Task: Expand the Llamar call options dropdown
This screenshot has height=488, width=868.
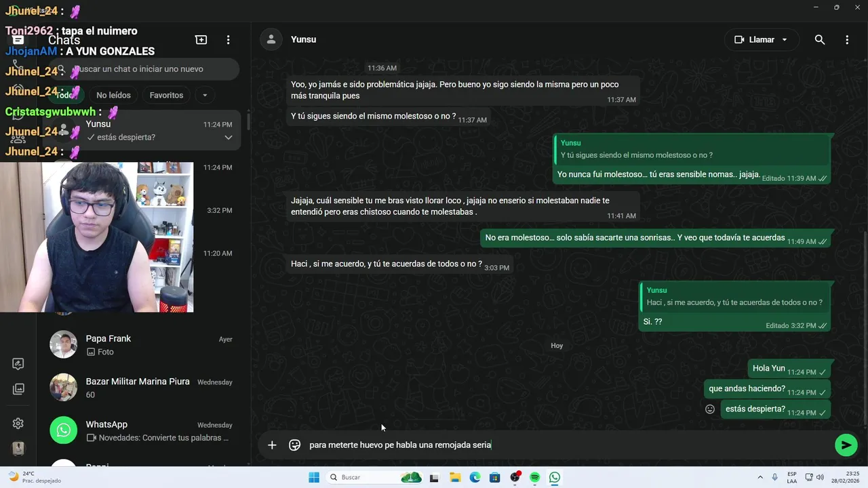Action: (785, 40)
